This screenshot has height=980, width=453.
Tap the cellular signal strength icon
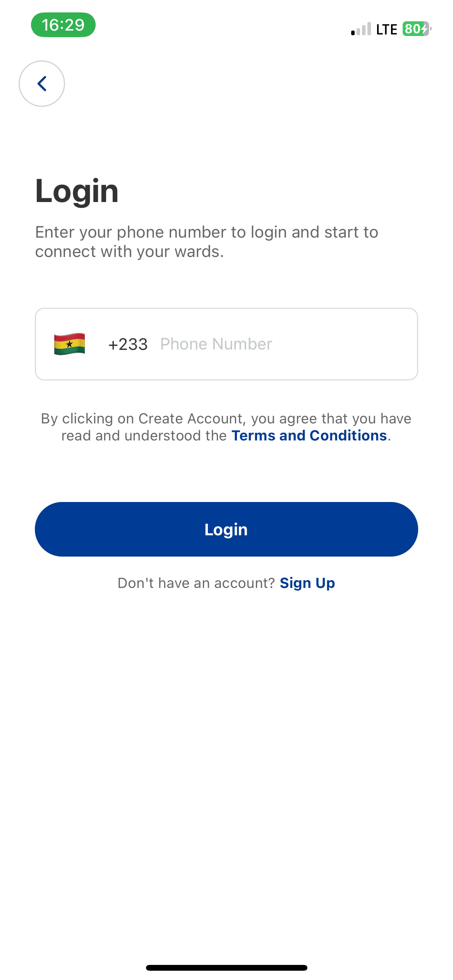coord(361,29)
